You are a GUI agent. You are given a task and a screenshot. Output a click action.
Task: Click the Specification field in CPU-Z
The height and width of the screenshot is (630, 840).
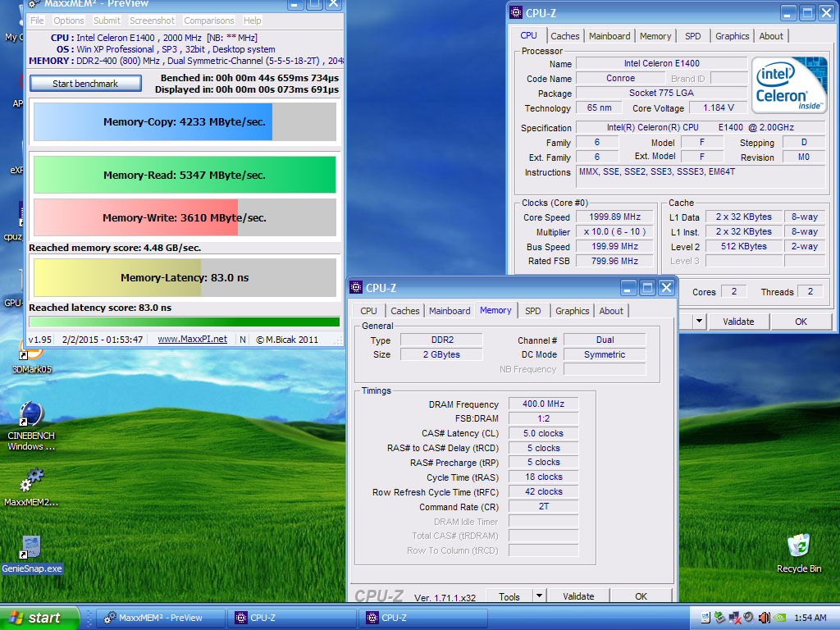pos(701,127)
